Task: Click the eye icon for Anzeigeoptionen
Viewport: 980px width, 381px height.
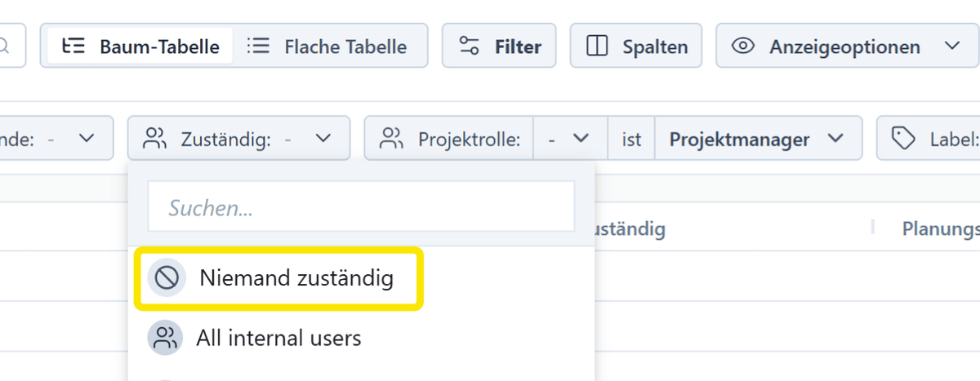Action: click(x=742, y=47)
